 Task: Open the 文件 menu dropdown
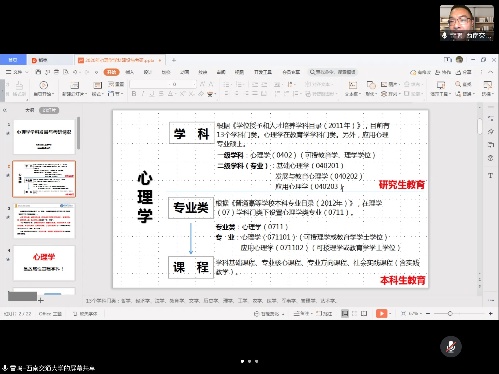(x=17, y=72)
